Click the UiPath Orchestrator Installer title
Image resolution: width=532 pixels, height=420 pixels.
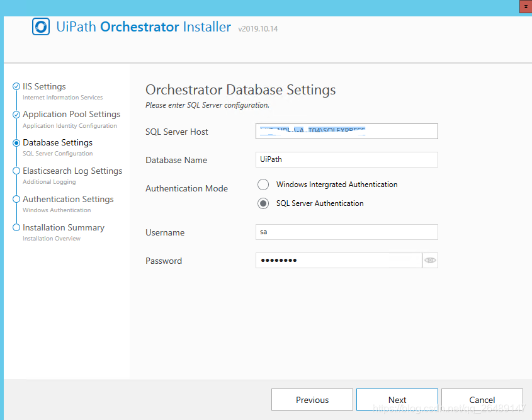pos(144,27)
